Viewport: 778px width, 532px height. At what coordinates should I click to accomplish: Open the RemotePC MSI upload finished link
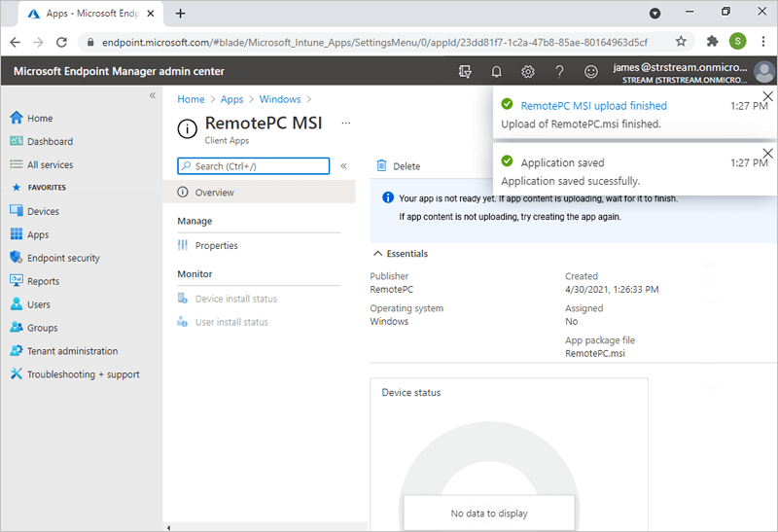[593, 106]
